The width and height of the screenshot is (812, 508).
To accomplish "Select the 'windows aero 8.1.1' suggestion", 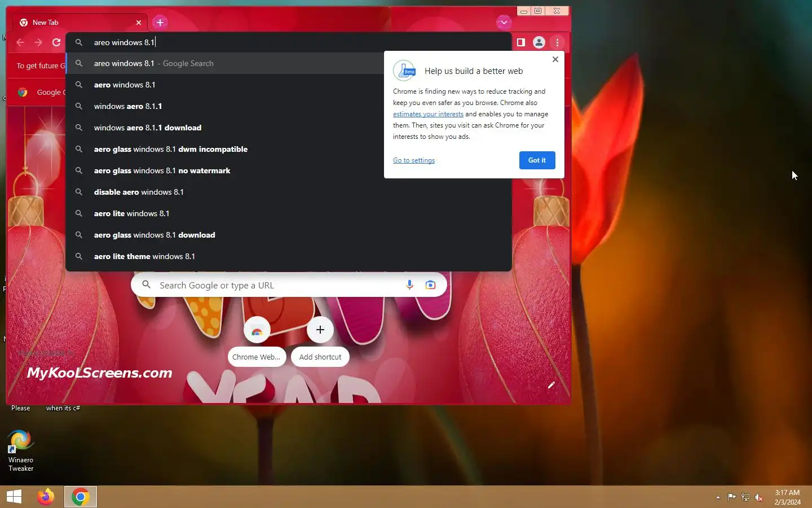I will click(x=225, y=106).
